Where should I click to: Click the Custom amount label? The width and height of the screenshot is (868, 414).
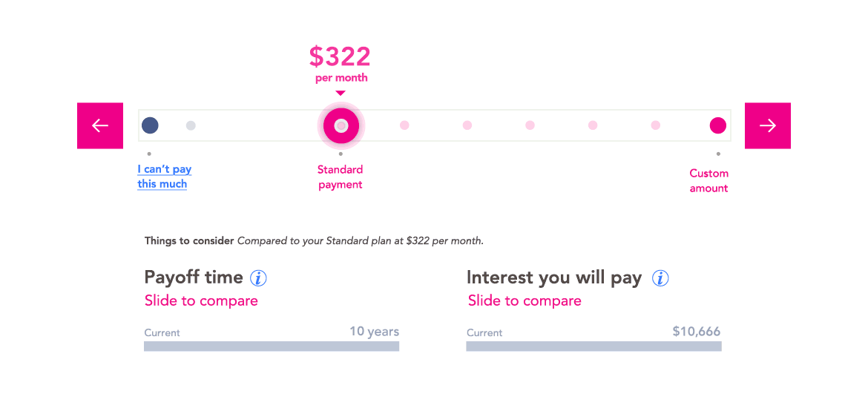tap(708, 181)
